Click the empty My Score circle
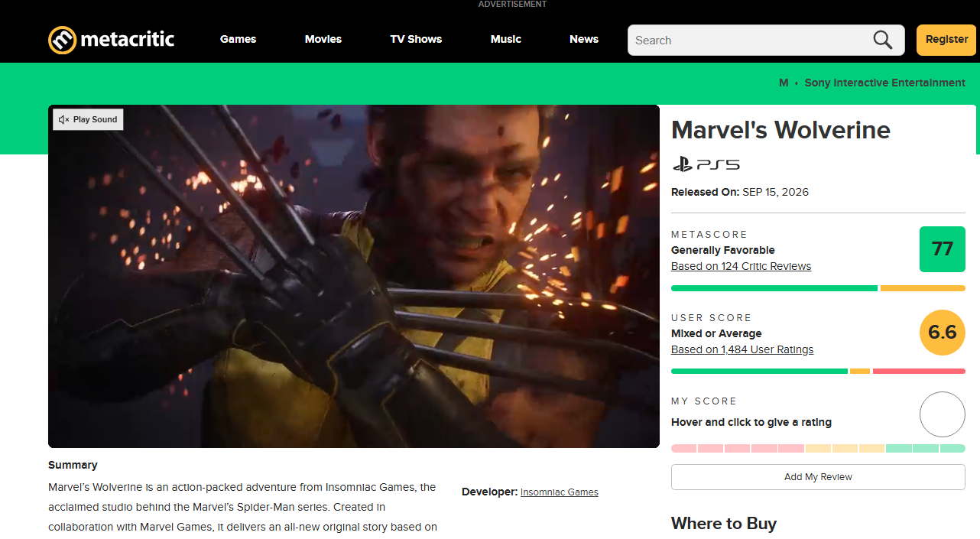The width and height of the screenshot is (980, 539). pos(942,414)
